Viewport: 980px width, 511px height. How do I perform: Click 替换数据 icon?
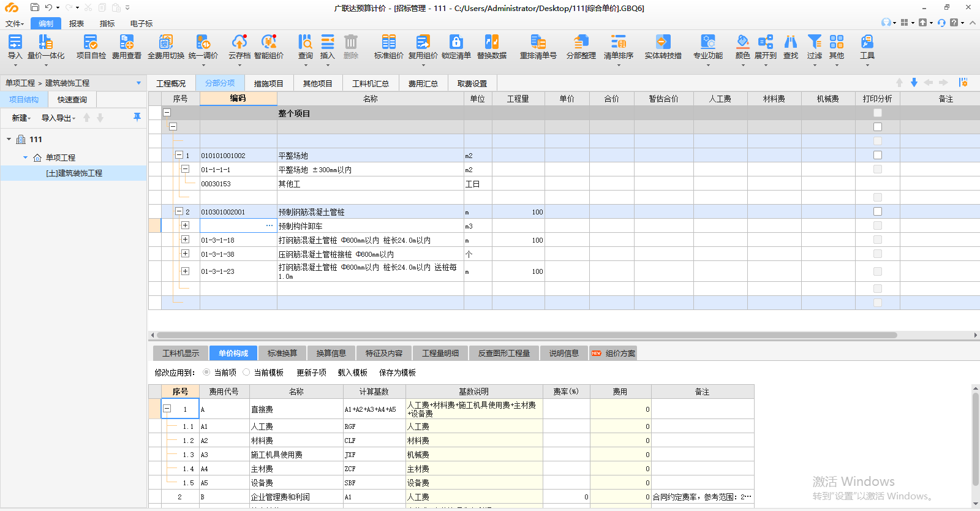tap(492, 42)
